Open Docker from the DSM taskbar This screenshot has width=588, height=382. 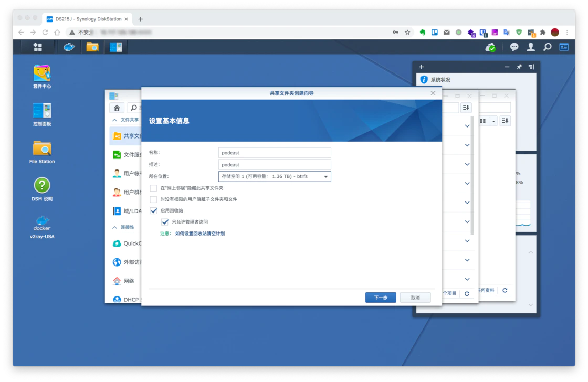[69, 47]
